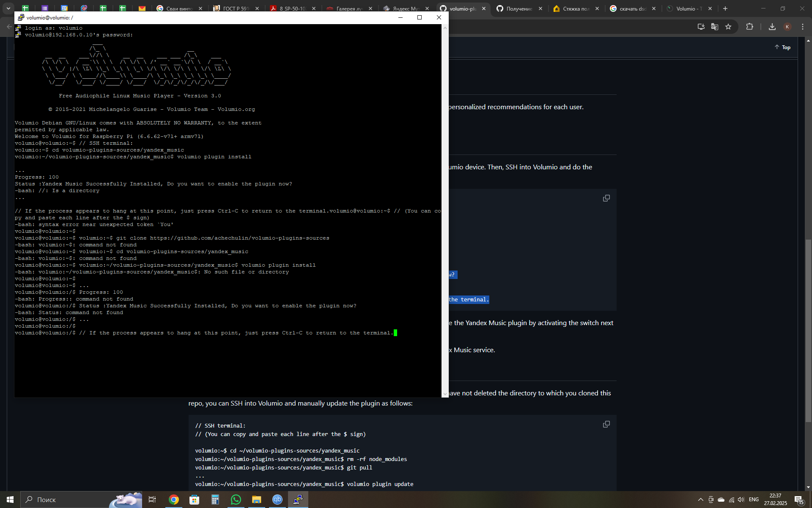This screenshot has width=812, height=508.
Task: Open Wi-Fi network tray icon
Action: 731,500
